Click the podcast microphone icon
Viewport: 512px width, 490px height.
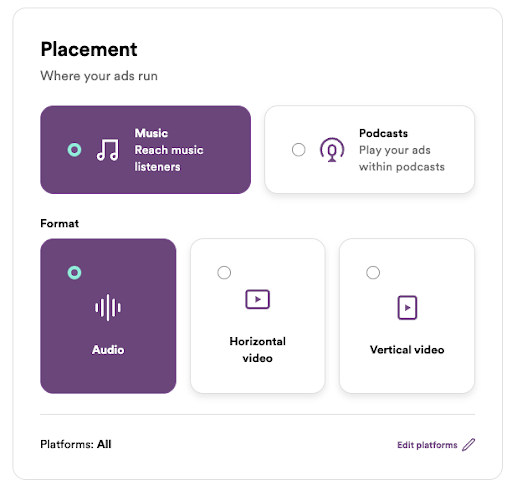click(x=332, y=150)
